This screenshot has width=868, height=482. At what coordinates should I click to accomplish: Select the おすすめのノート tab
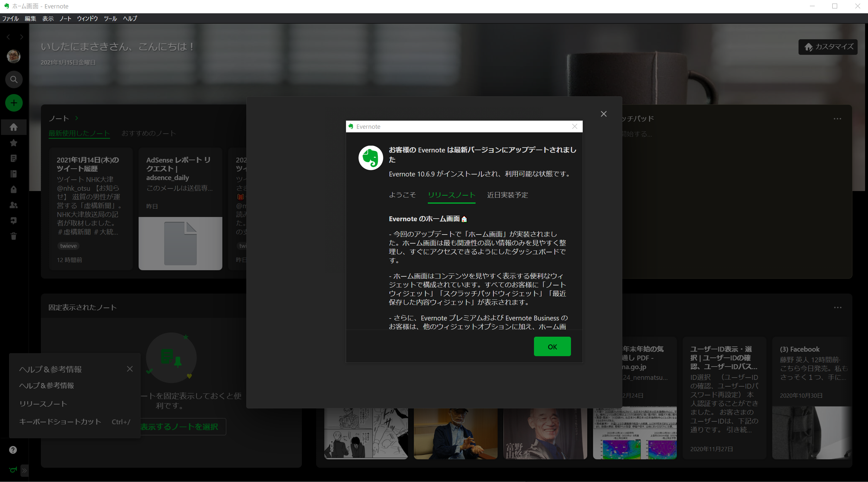pos(149,133)
